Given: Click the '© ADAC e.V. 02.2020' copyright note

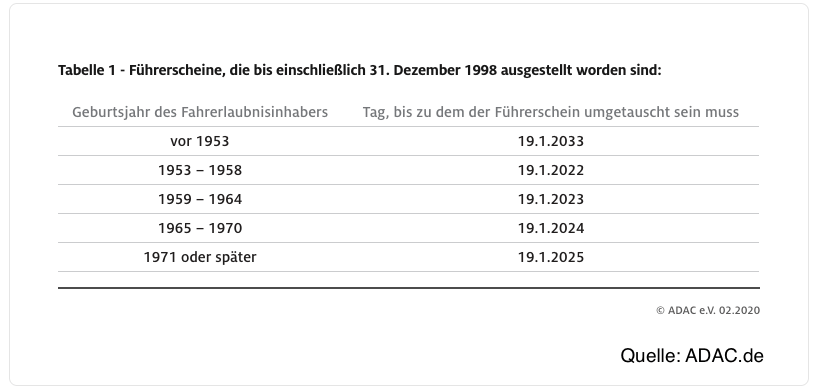Looking at the screenshot, I should click(x=708, y=310).
